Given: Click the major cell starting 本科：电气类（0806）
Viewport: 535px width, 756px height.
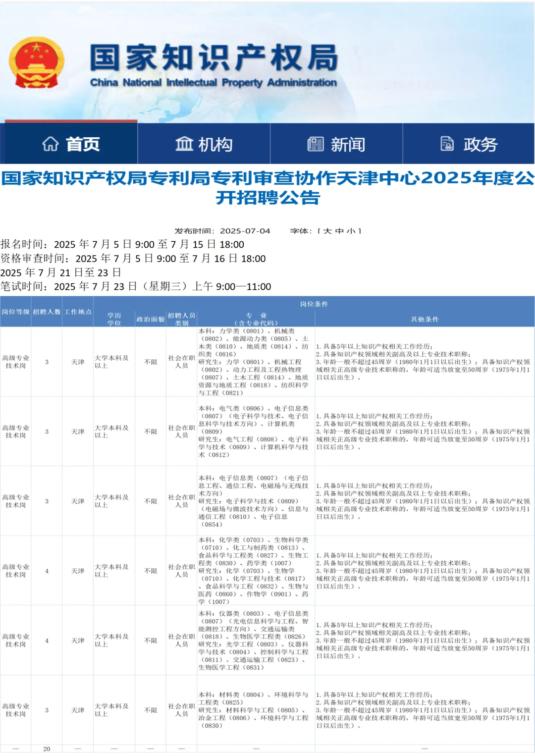Looking at the screenshot, I should coord(256,432).
